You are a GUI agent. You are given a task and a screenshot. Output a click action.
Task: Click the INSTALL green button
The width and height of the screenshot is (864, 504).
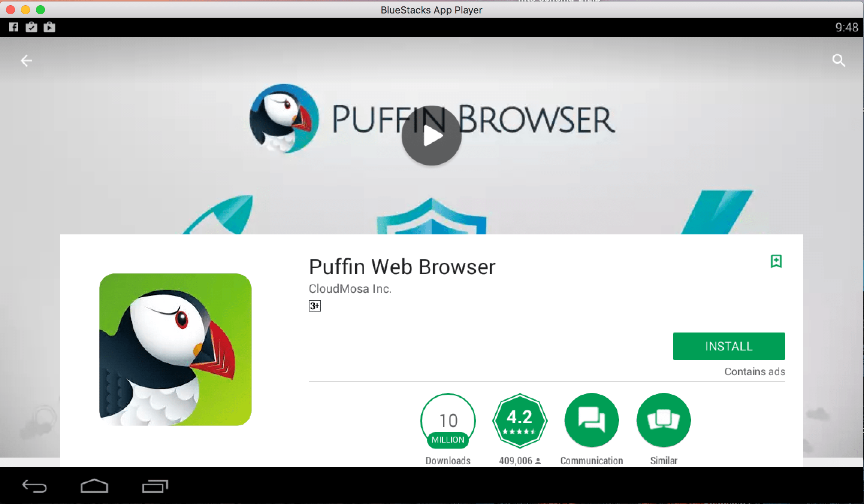729,346
